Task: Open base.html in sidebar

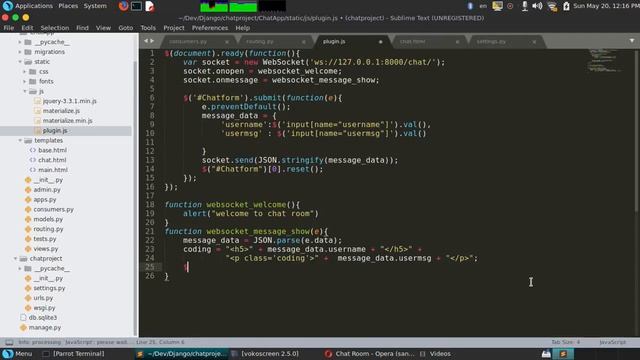Action: coord(52,150)
